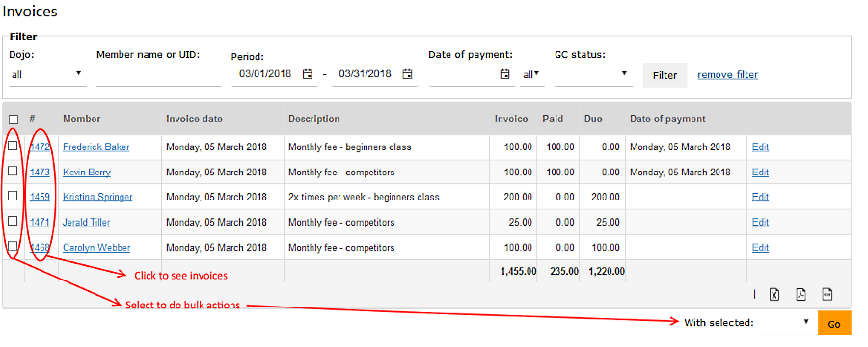Edit Jerald Tiller's invoice row
Image resolution: width=868 pixels, height=347 pixels.
click(760, 222)
